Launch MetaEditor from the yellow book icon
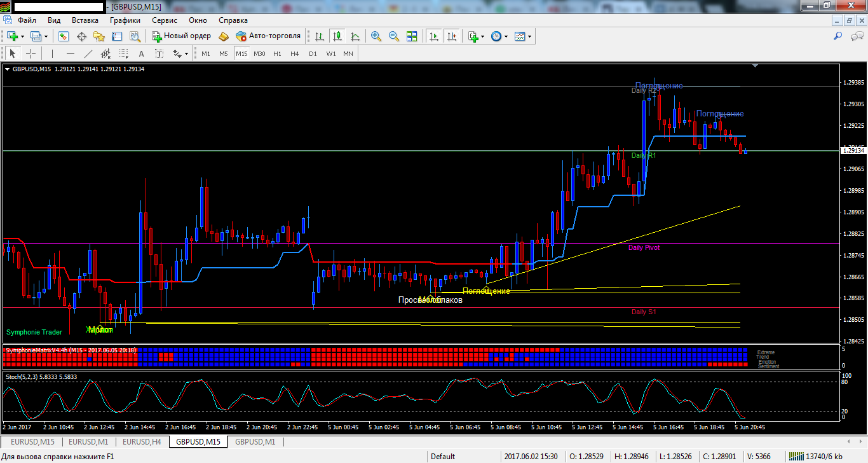Image resolution: width=868 pixels, height=463 pixels. click(x=223, y=36)
